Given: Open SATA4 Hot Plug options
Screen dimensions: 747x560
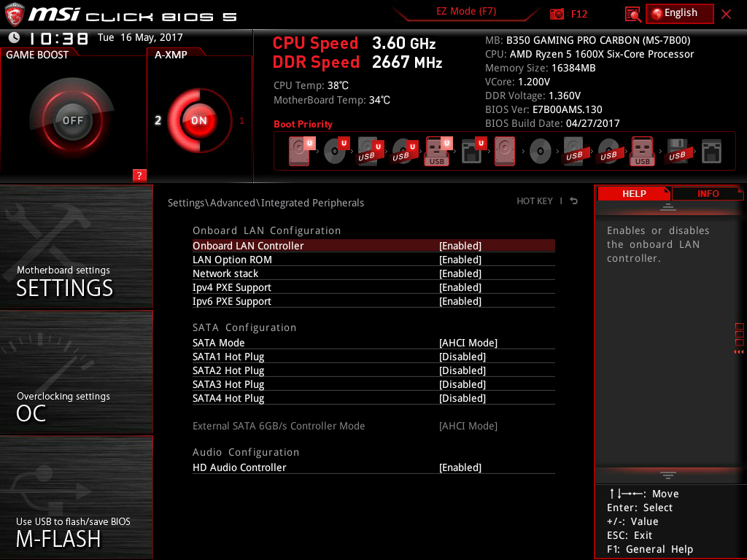Looking at the screenshot, I should click(x=373, y=397).
